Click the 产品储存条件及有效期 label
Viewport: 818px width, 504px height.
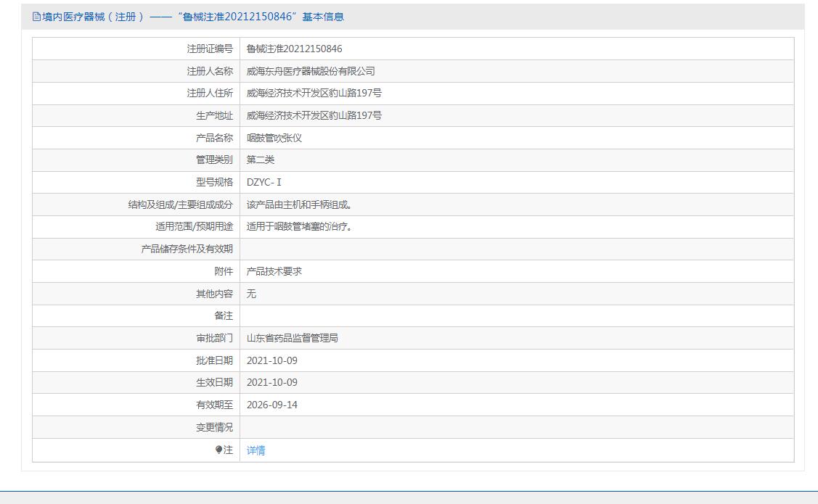(187, 249)
